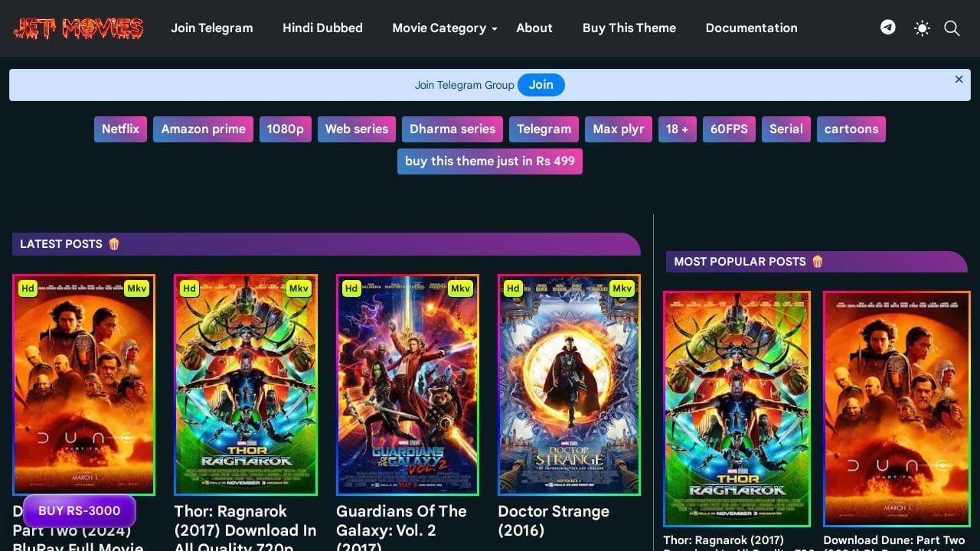Click buy this theme just in Rs 499
This screenshot has height=551, width=980.
489,161
